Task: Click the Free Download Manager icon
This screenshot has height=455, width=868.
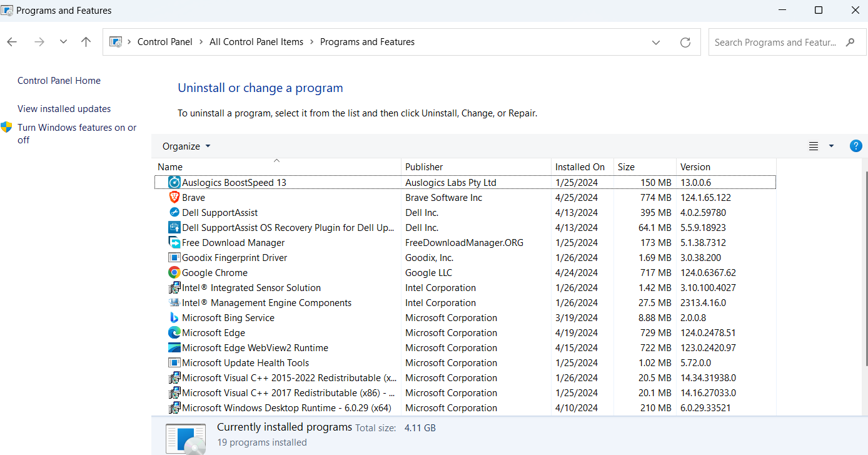Action: coord(174,242)
